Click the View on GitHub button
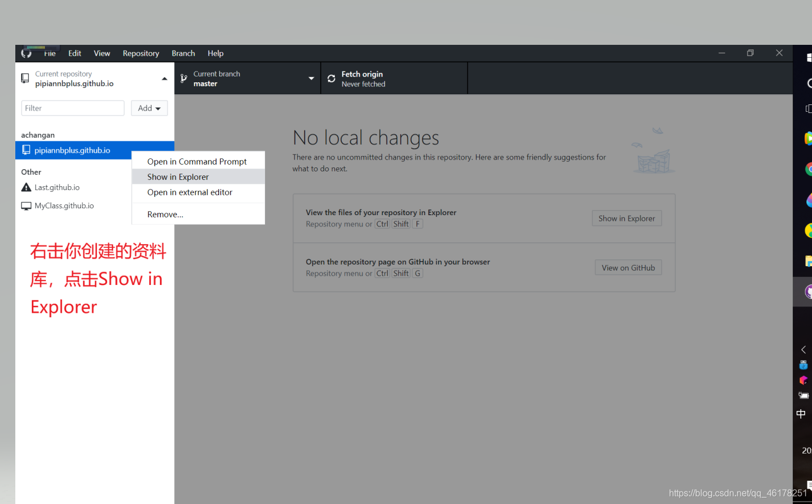This screenshot has height=504, width=812. (628, 268)
